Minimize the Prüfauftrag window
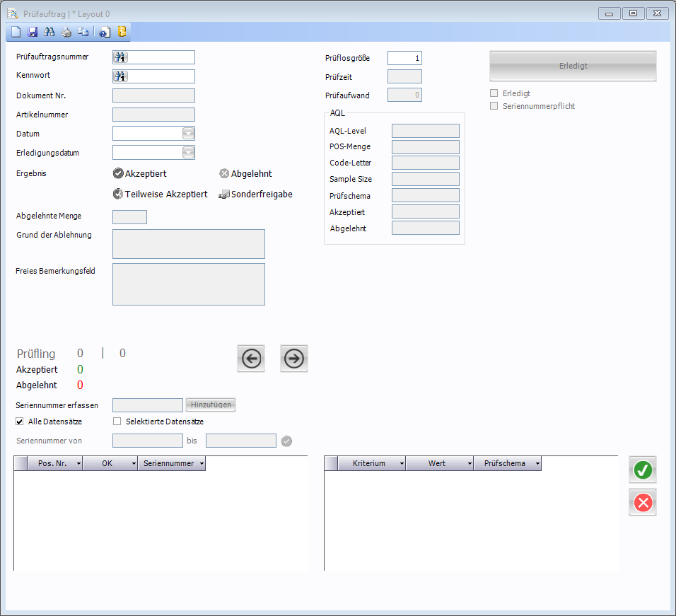The image size is (676, 616). click(x=609, y=14)
